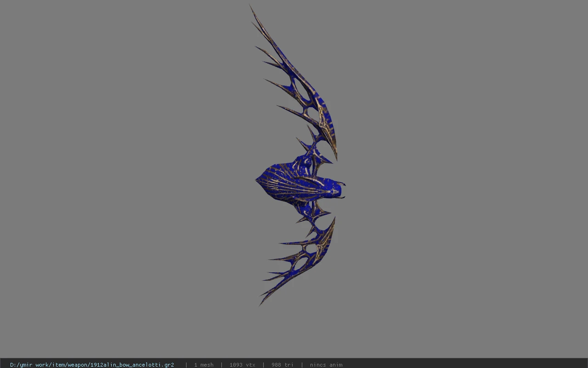Click the bottom pointed tip of the bow
The height and width of the screenshot is (368, 588).
tap(261, 303)
